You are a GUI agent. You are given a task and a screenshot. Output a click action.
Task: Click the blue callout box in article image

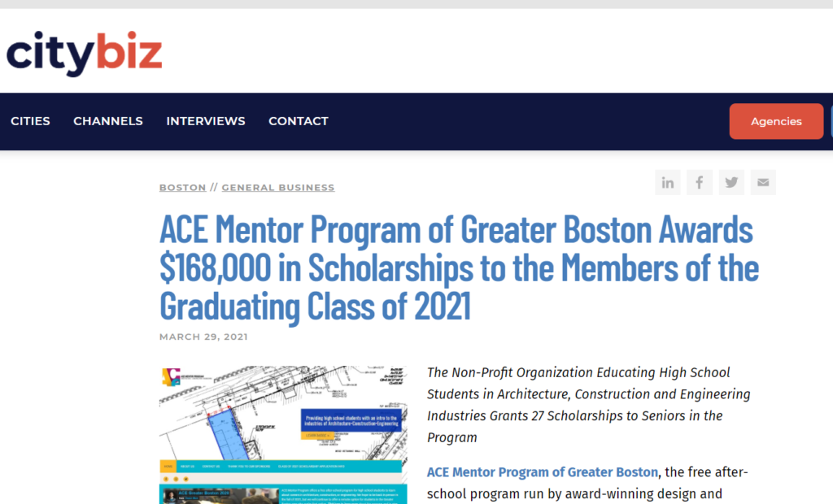[351, 420]
